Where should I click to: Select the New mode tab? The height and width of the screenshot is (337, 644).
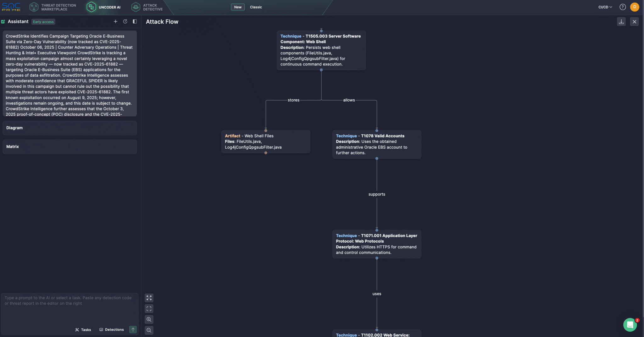pyautogui.click(x=238, y=7)
